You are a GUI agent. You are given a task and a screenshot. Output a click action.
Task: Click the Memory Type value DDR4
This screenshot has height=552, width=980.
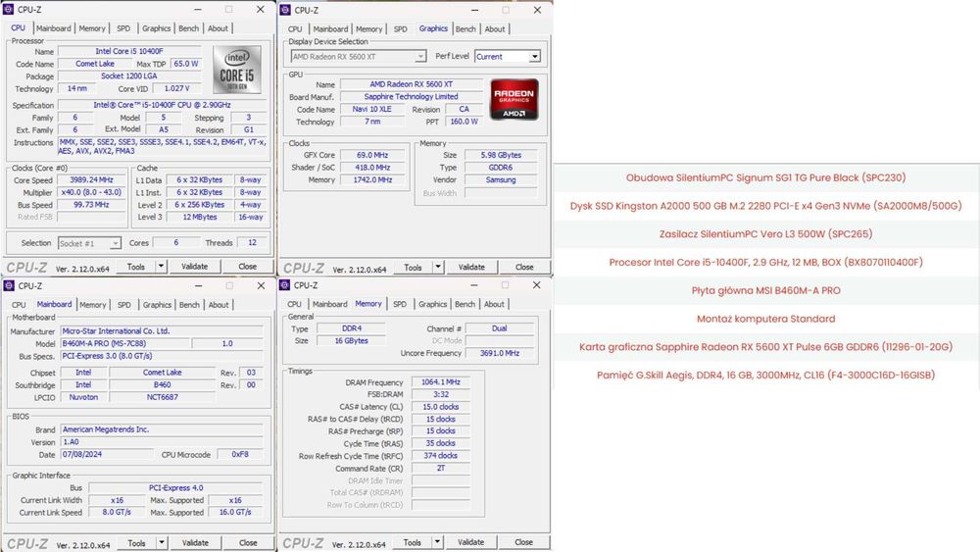351,328
